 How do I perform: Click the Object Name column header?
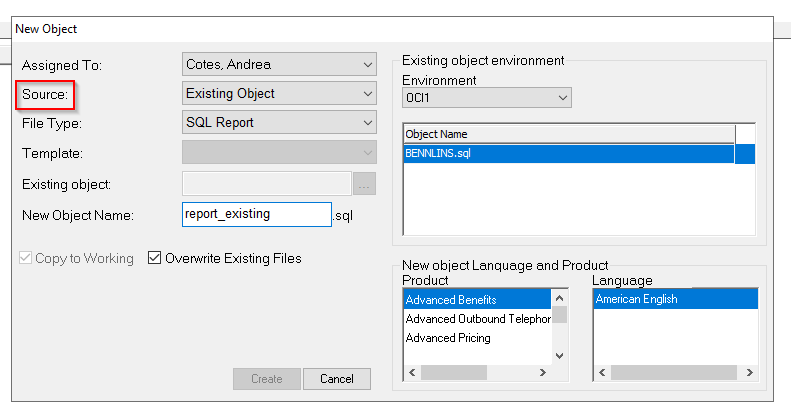568,134
